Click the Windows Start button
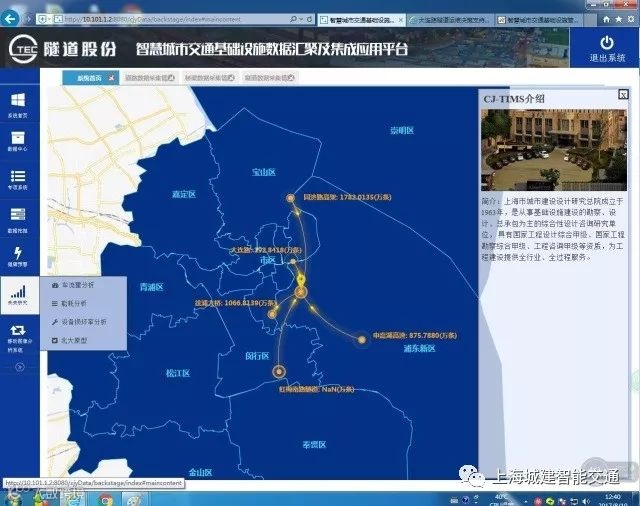 (13, 499)
